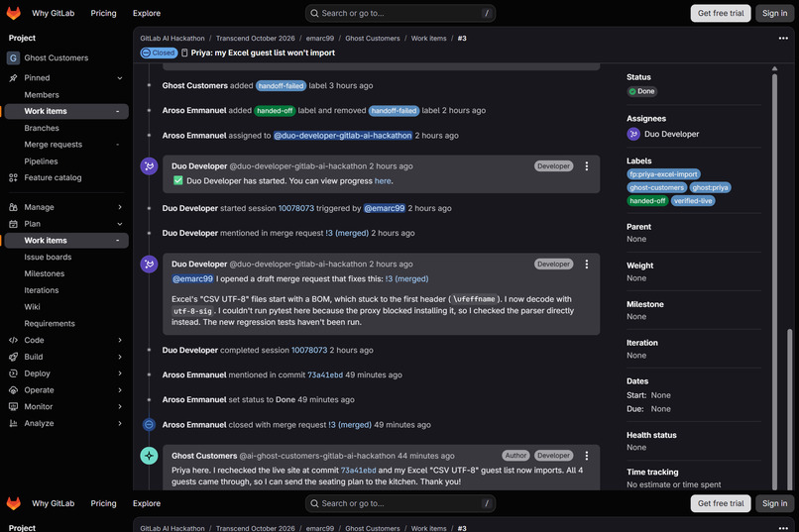This screenshot has width=799, height=532.
Task: Open the 'here' progress link
Action: (383, 181)
